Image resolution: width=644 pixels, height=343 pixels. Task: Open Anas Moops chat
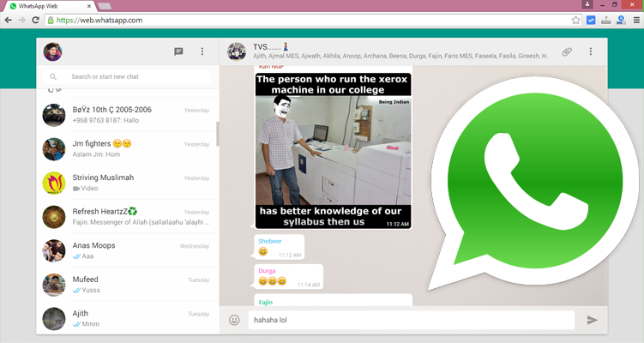click(x=127, y=250)
